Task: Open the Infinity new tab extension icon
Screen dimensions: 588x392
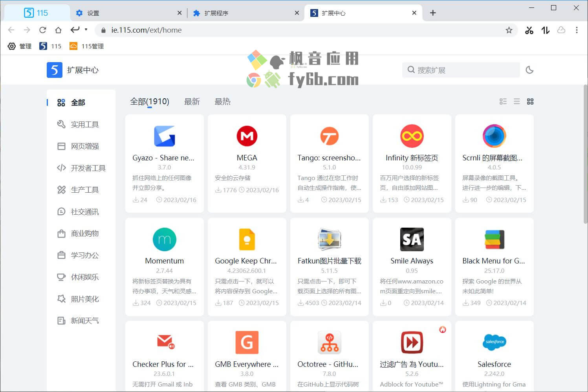Action: pyautogui.click(x=412, y=136)
